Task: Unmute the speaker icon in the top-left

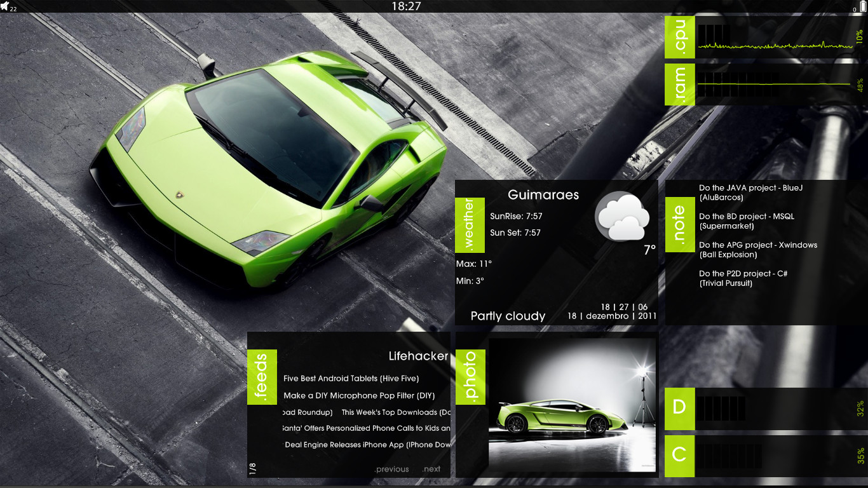Action: click(x=6, y=6)
